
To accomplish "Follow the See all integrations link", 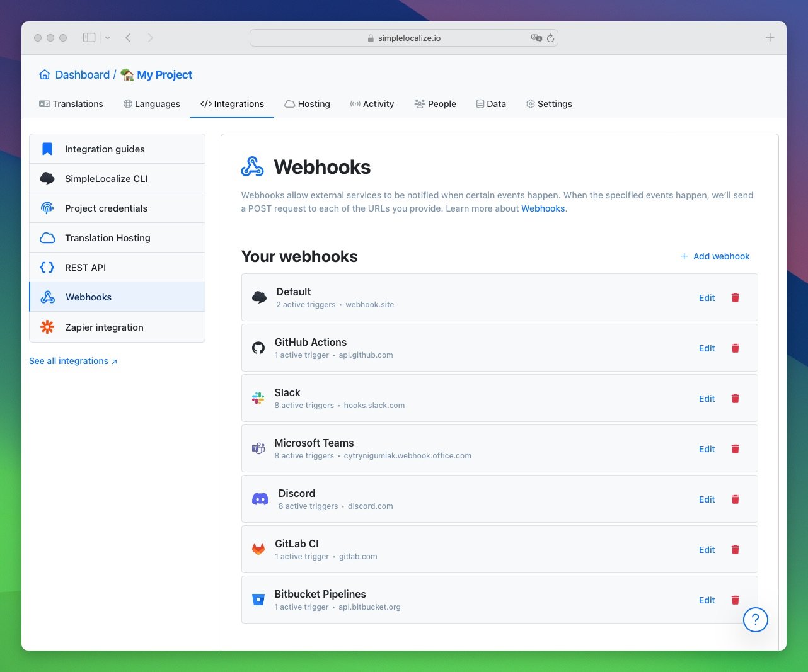I will point(73,361).
